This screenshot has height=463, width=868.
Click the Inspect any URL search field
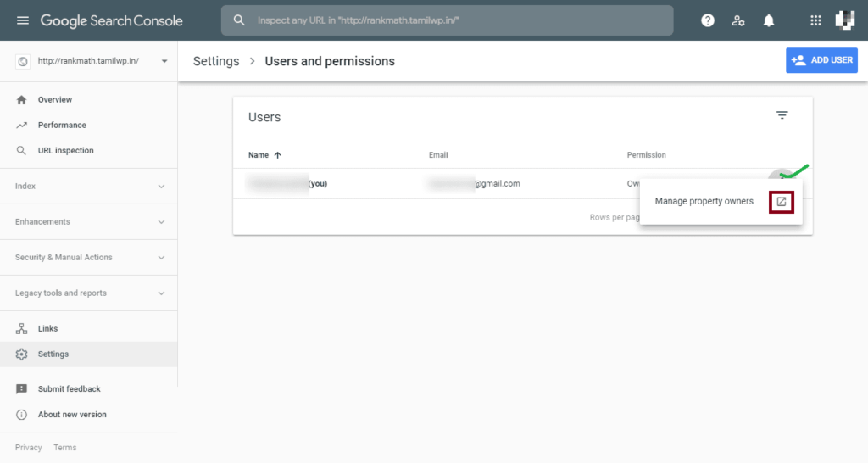point(448,20)
